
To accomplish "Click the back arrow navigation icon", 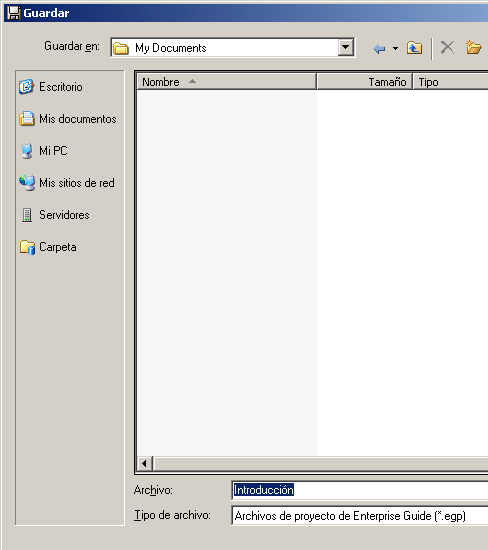I will coord(379,48).
